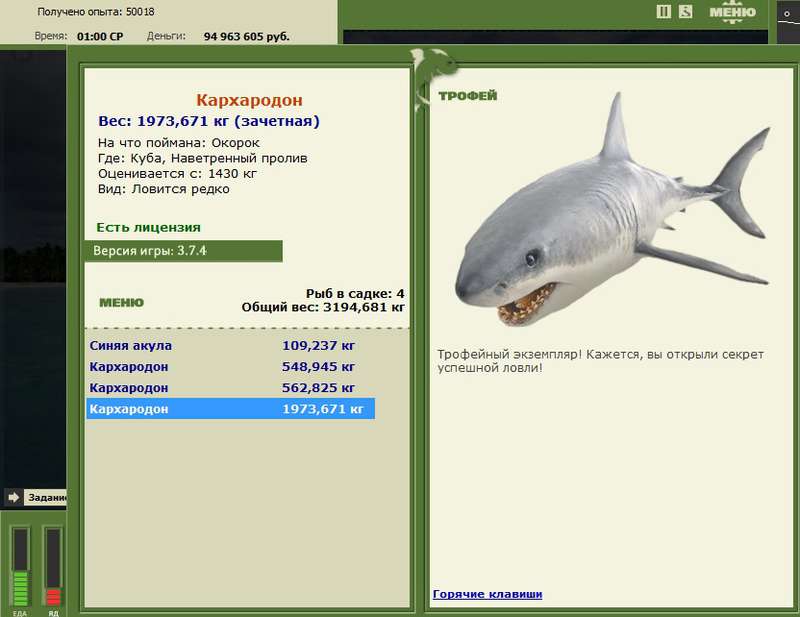800x617 pixels.
Task: Select Кархародон 562,825 кг entry
Action: tap(231, 388)
